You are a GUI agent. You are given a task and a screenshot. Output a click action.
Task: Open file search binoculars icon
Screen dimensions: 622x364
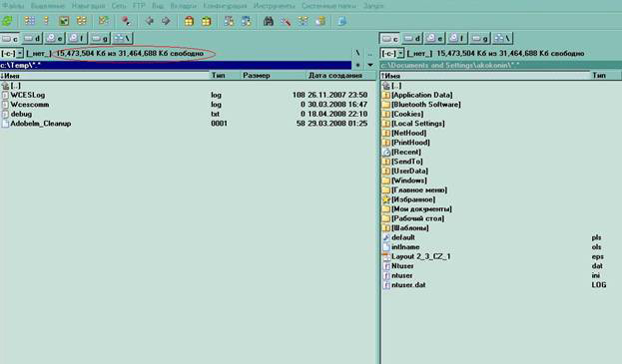269,21
